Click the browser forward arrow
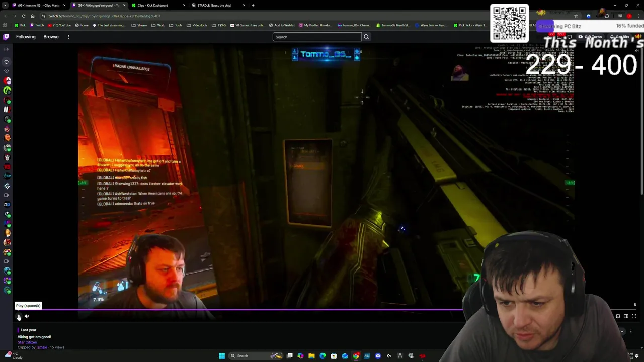Screen dimensions: 644x362 click(14, 16)
